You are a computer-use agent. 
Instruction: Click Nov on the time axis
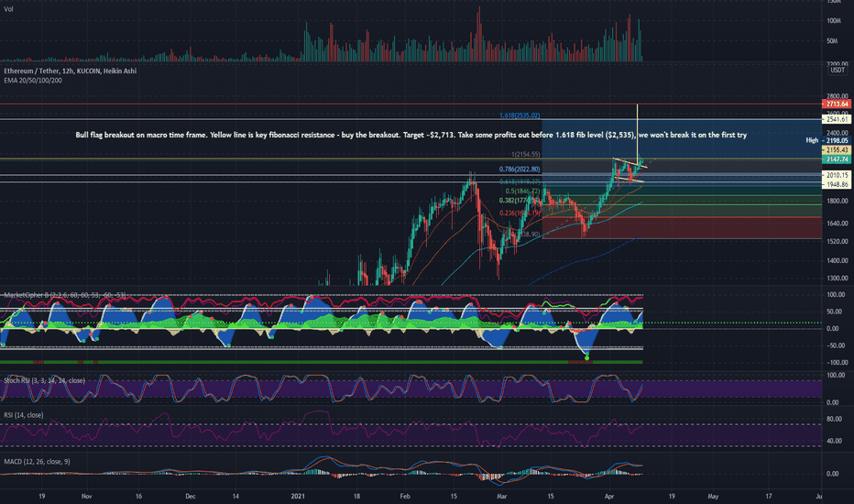point(86,497)
